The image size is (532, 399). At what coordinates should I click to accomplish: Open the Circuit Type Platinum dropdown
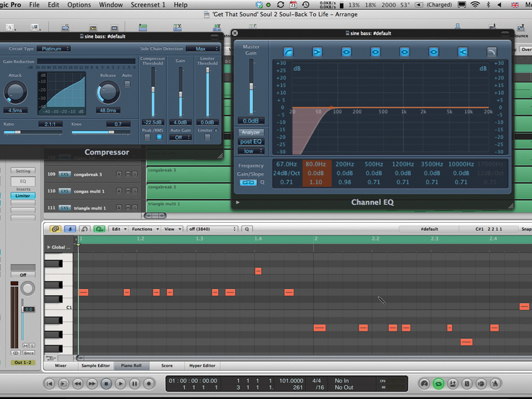pyautogui.click(x=54, y=49)
